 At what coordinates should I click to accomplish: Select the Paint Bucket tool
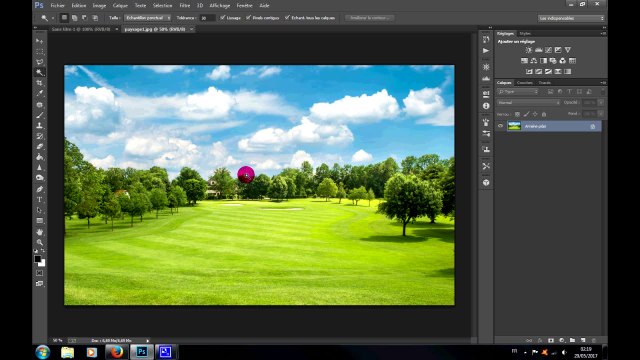40,157
